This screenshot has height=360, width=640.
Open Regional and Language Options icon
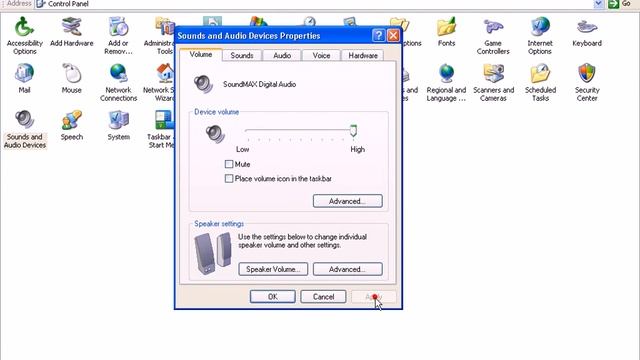tap(446, 82)
